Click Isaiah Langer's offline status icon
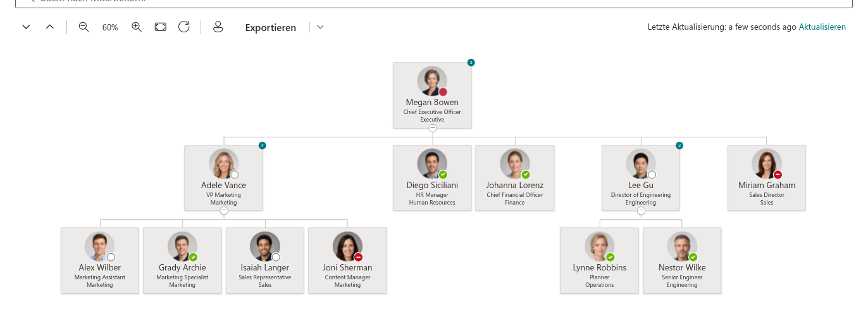The image size is (868, 323). pyautogui.click(x=276, y=257)
